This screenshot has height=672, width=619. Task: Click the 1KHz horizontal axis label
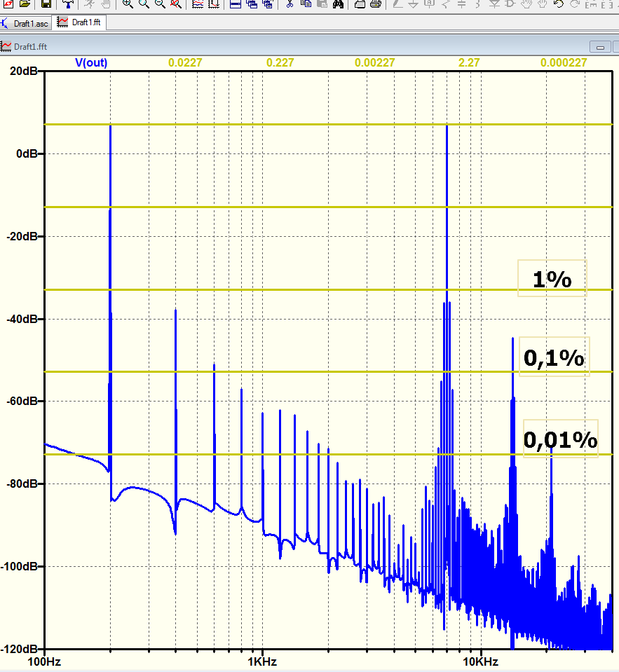point(262,661)
